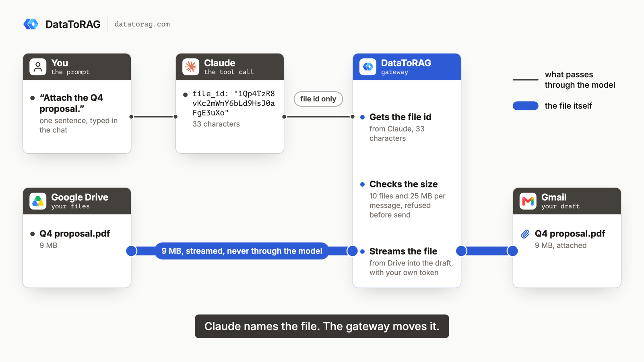Viewport: 644px width, 362px height.
Task: Click the 'Claude names the file' caption banner
Action: point(322,326)
